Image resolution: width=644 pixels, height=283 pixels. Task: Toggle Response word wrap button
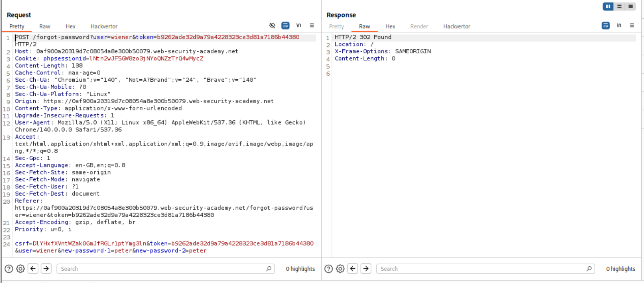click(x=605, y=26)
